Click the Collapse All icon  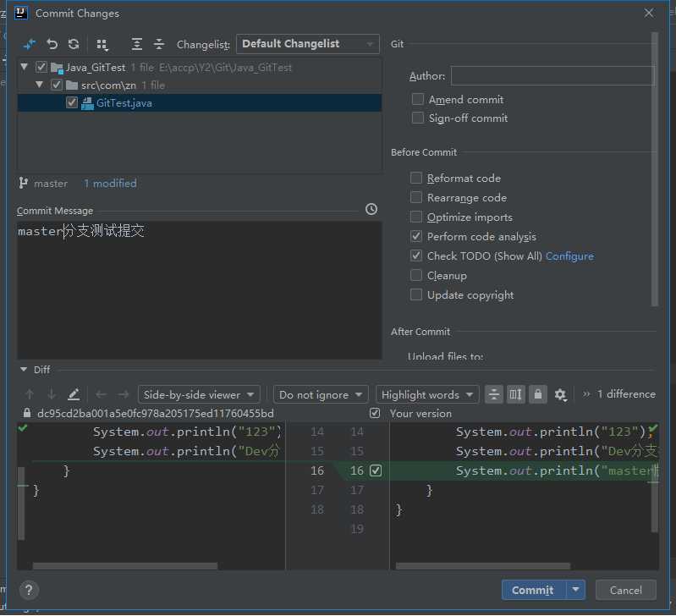pos(159,44)
